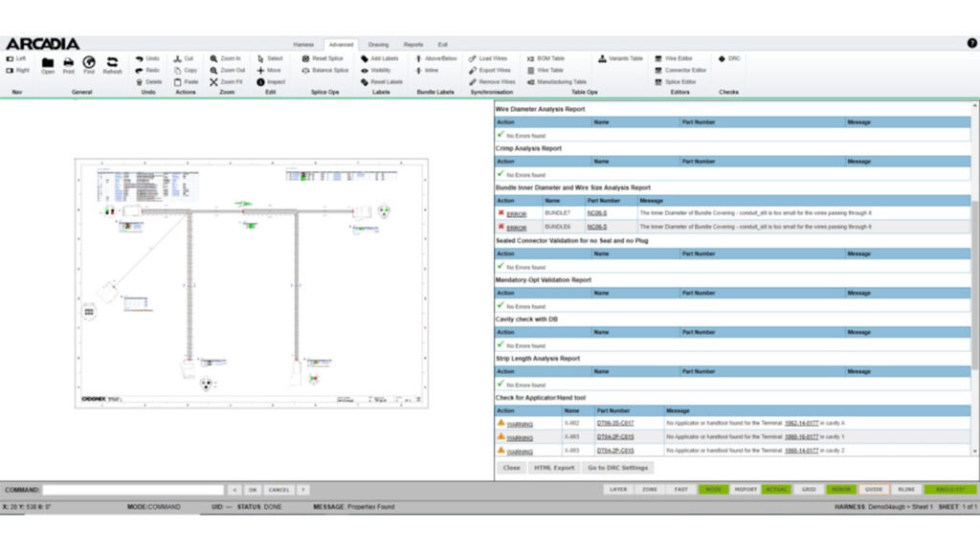This screenshot has width=980, height=551.
Task: Open help with the question mark icon
Action: tap(971, 43)
